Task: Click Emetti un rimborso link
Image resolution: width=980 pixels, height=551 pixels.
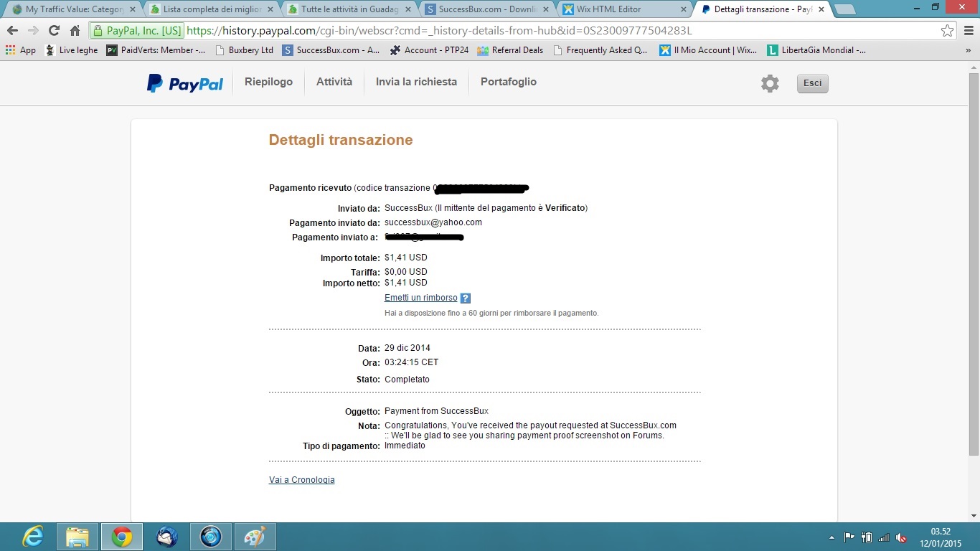Action: coord(420,298)
